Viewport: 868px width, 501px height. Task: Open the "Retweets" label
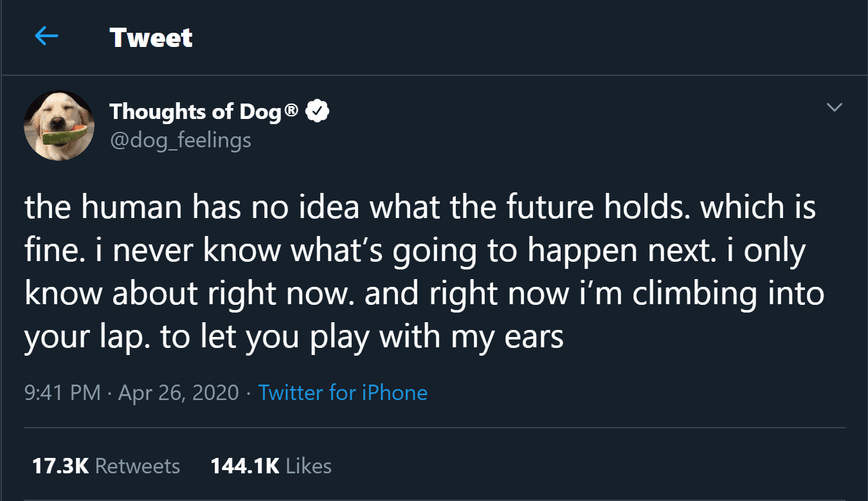click(138, 466)
